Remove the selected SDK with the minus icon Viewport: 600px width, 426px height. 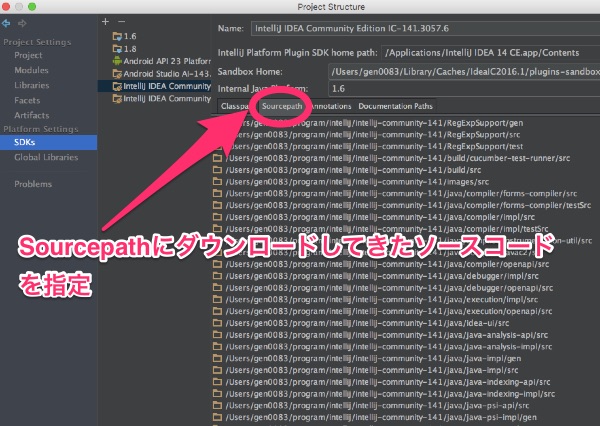pos(121,22)
